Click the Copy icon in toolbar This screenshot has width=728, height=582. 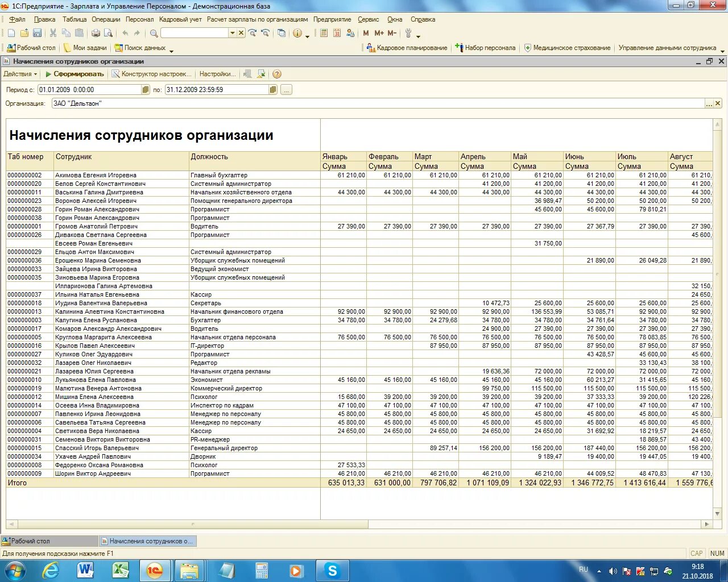click(x=67, y=34)
